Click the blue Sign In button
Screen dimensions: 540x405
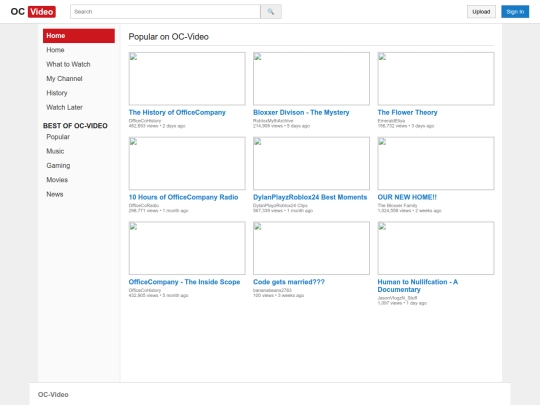click(515, 12)
